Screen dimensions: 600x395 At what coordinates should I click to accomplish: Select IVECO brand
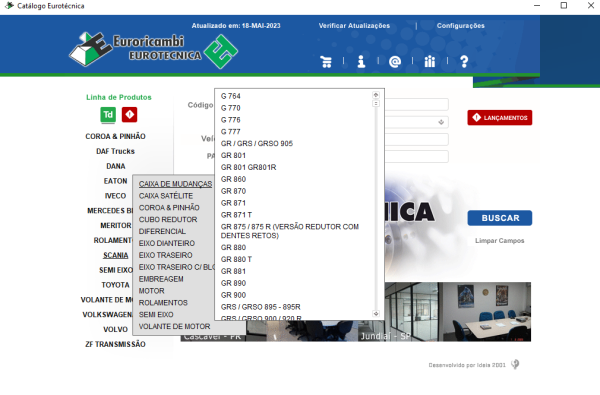(x=115, y=196)
